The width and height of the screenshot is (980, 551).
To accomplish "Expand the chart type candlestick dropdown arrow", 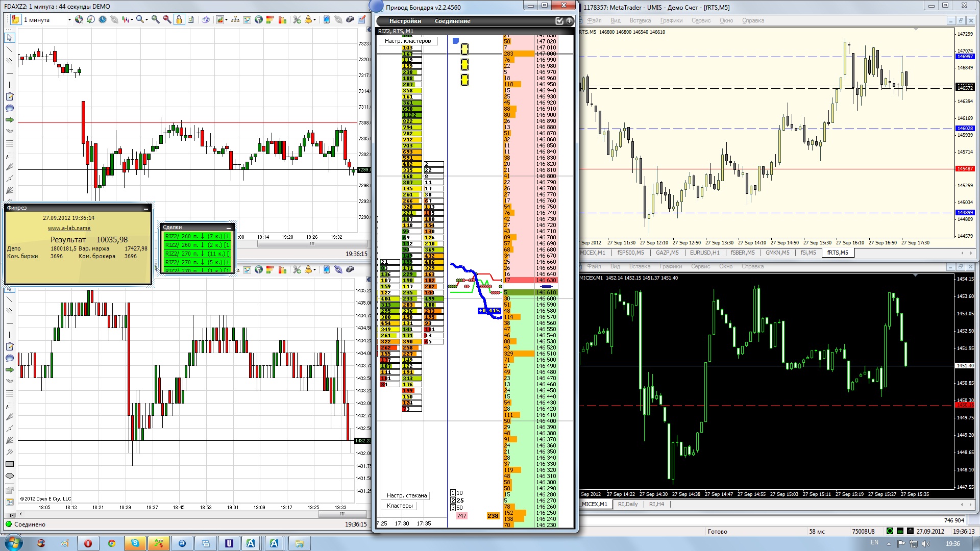I will pos(132,20).
